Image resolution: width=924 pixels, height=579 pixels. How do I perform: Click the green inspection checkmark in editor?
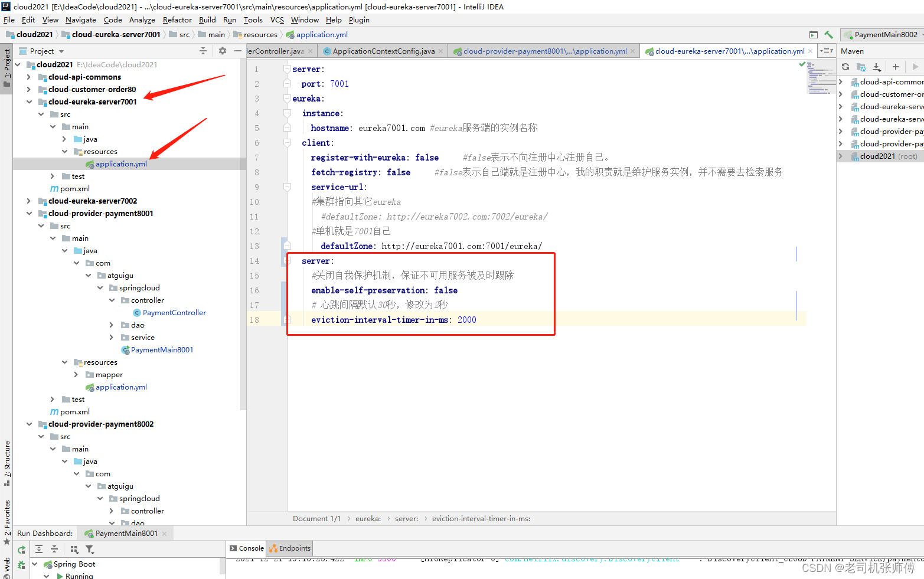click(802, 64)
